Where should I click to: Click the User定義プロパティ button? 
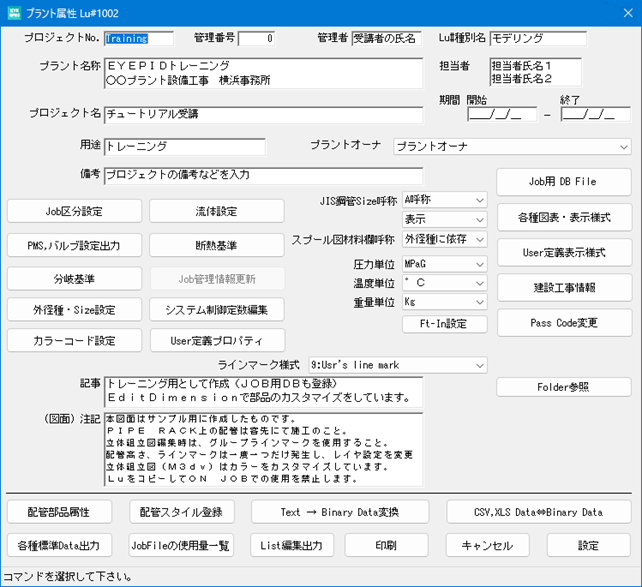pyautogui.click(x=217, y=341)
